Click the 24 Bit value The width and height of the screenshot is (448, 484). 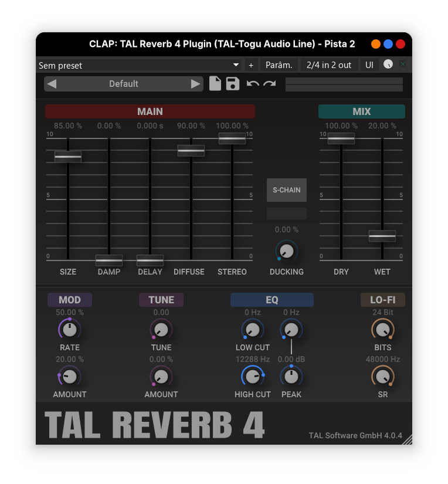382,312
